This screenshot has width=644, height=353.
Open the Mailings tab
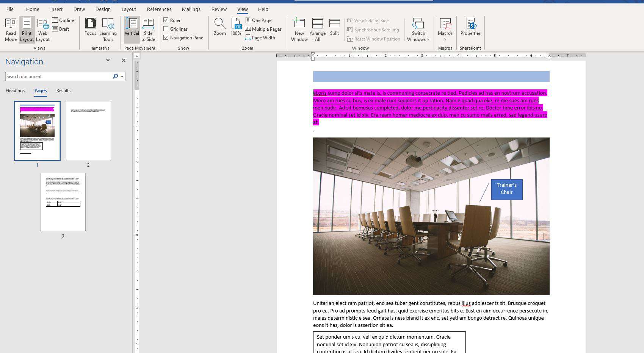click(191, 9)
